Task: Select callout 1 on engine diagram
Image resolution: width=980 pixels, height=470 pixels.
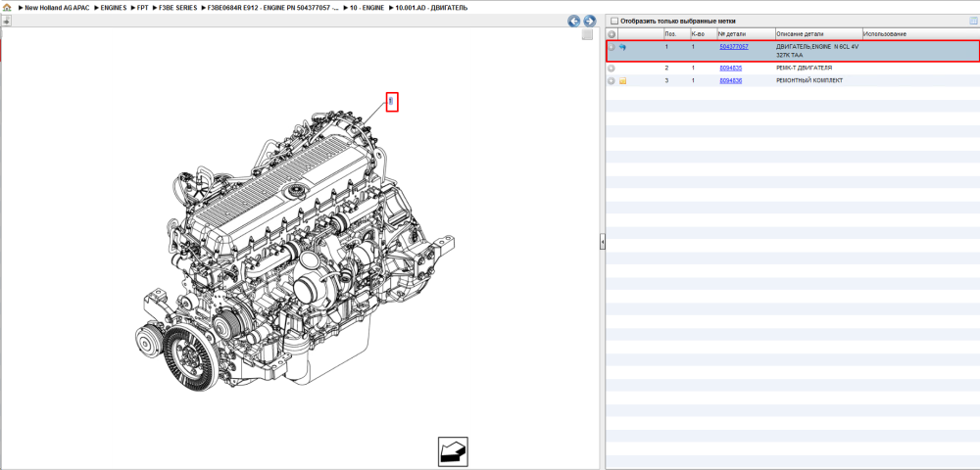Action: pyautogui.click(x=391, y=101)
